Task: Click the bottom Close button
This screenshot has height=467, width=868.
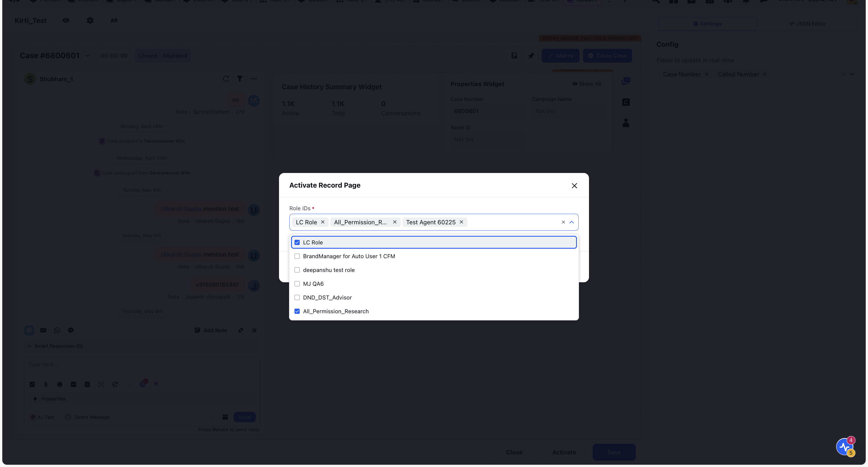Action: pyautogui.click(x=514, y=453)
